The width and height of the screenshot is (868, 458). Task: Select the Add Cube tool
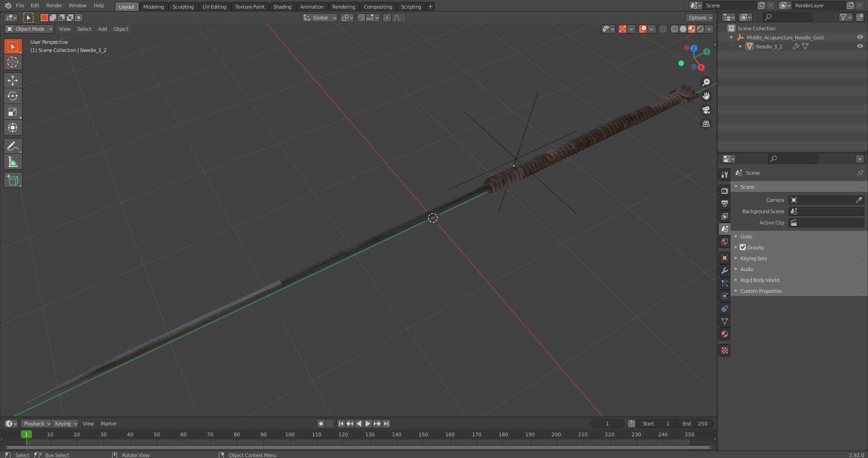pyautogui.click(x=13, y=180)
